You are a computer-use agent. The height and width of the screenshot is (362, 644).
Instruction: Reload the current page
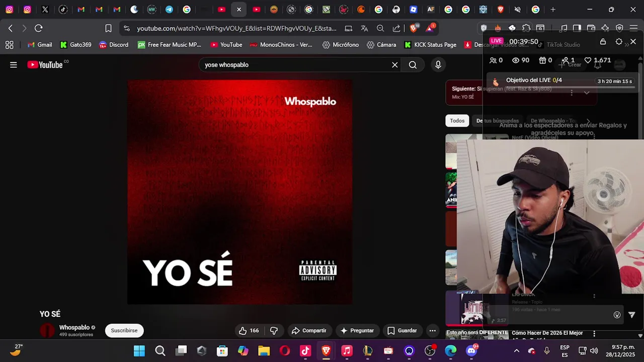tap(39, 28)
